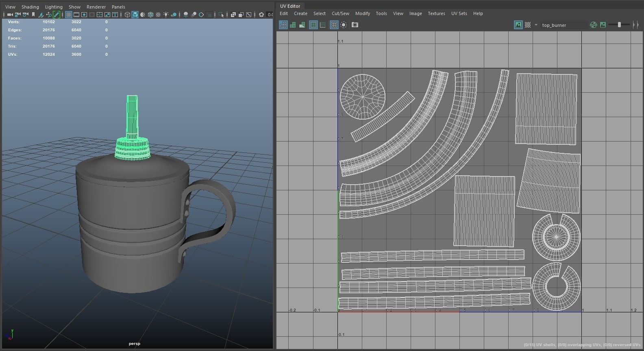Click the Select Camera icon in viewport toolbar
Viewport: 644px width, 351px height.
9,15
